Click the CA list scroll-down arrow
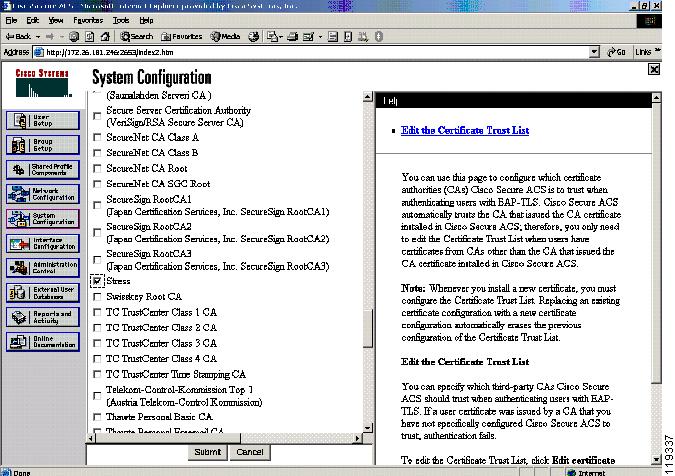The height and width of the screenshot is (476, 675). click(x=368, y=428)
